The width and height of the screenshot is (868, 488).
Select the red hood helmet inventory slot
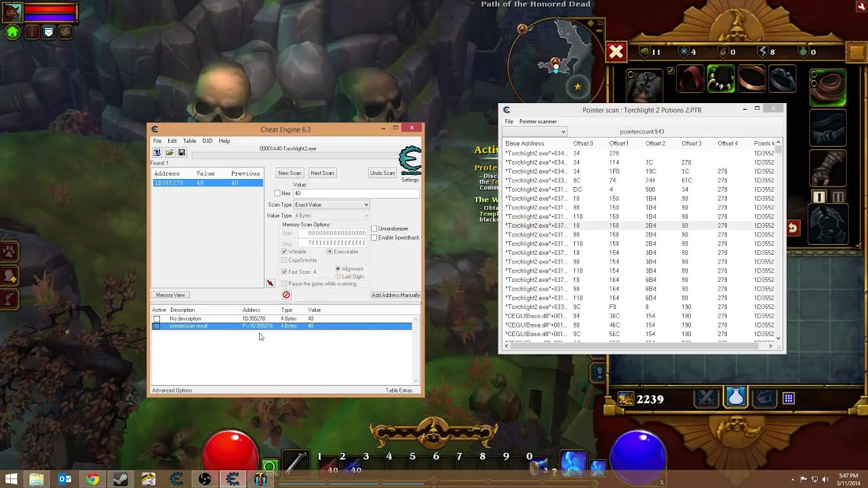(x=692, y=79)
